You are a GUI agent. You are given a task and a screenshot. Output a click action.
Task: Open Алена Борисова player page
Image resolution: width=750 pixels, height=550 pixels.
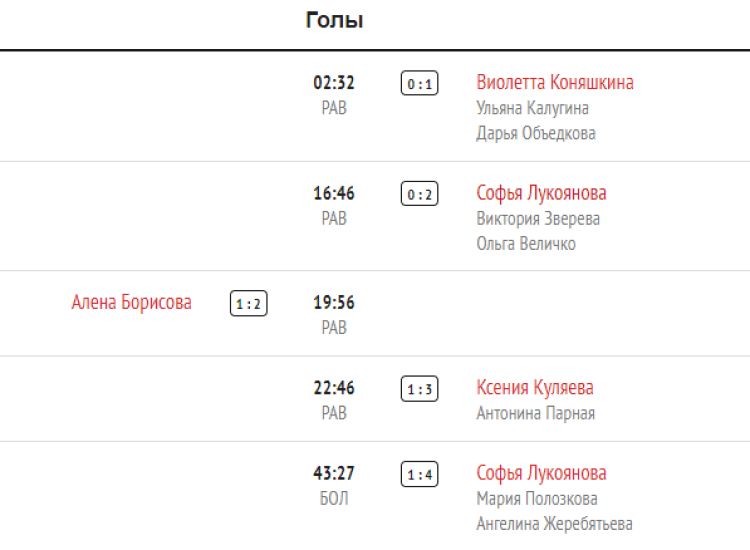coord(132,302)
